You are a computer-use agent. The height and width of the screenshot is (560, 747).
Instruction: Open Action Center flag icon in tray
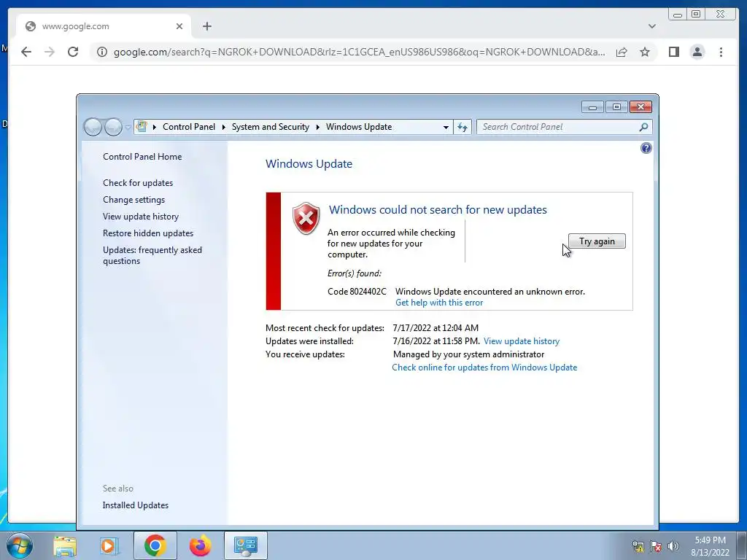(656, 546)
